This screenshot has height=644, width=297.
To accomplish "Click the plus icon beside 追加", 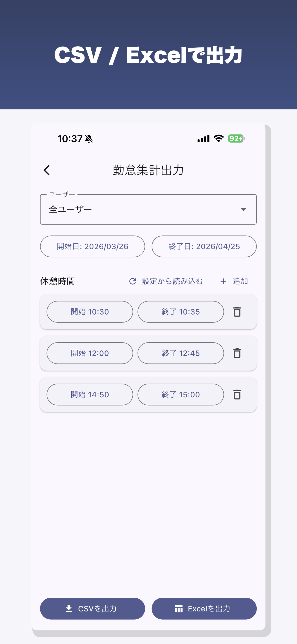I will click(x=223, y=281).
